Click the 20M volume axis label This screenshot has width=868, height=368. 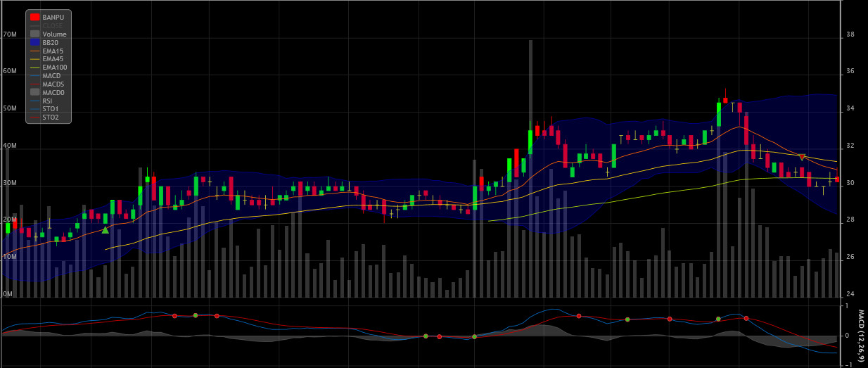pos(10,220)
